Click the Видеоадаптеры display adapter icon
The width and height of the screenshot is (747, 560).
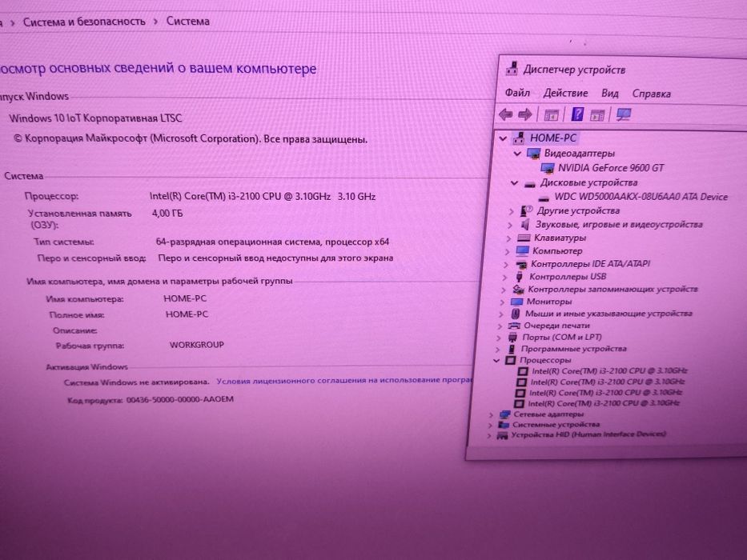(533, 154)
